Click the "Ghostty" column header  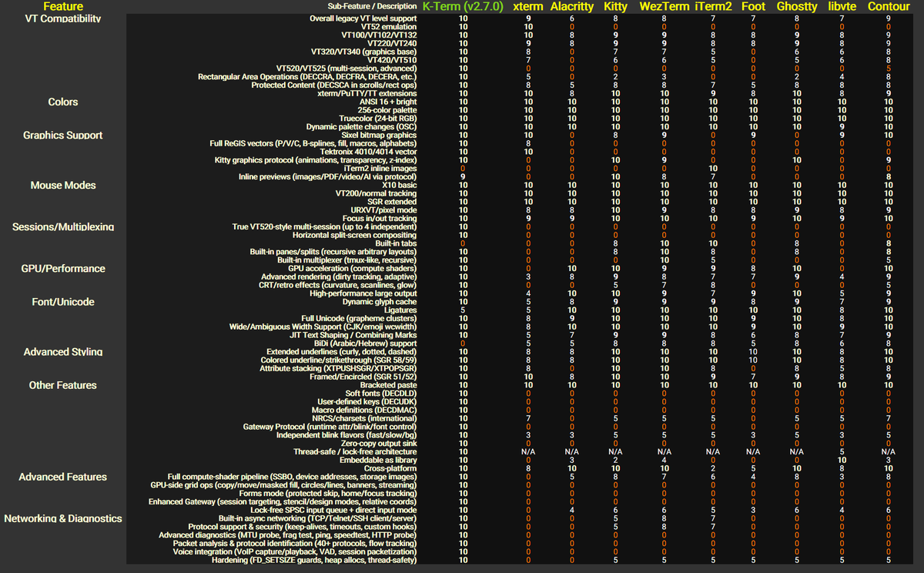click(x=797, y=6)
